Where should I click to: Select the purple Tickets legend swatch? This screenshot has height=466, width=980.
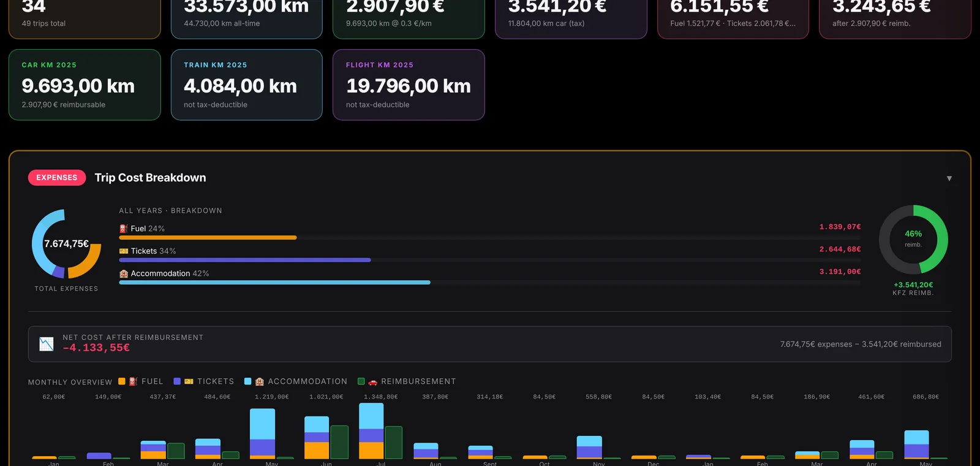point(177,381)
